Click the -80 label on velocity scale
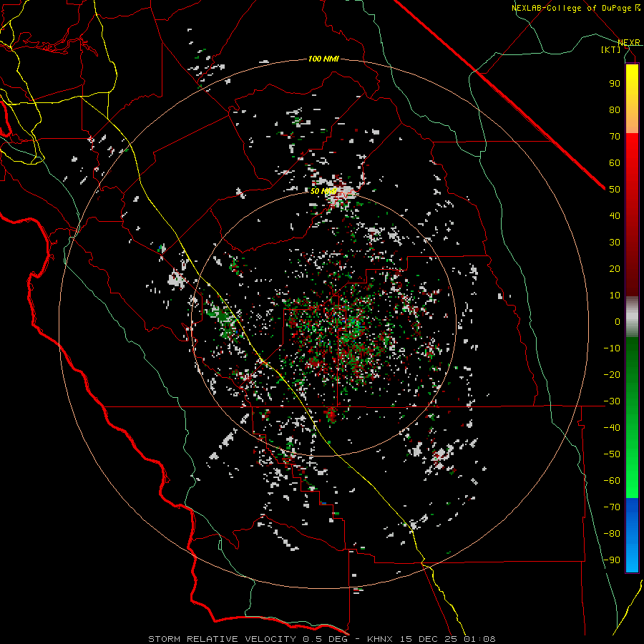The width and height of the screenshot is (644, 644). click(612, 534)
